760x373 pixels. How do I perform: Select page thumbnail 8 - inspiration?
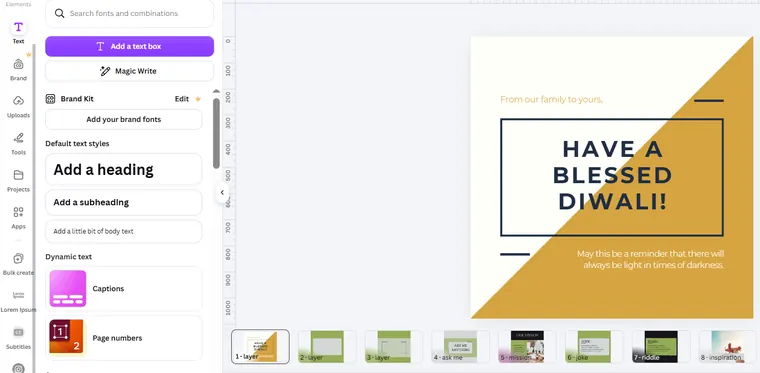pos(728,346)
